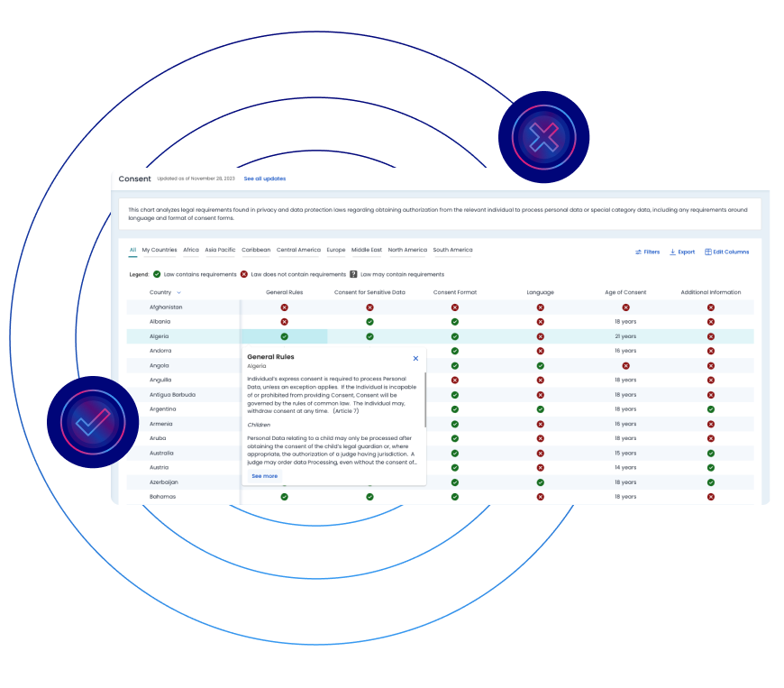Close the General Rules popup
Viewport: 784px width, 688px height.
point(415,358)
